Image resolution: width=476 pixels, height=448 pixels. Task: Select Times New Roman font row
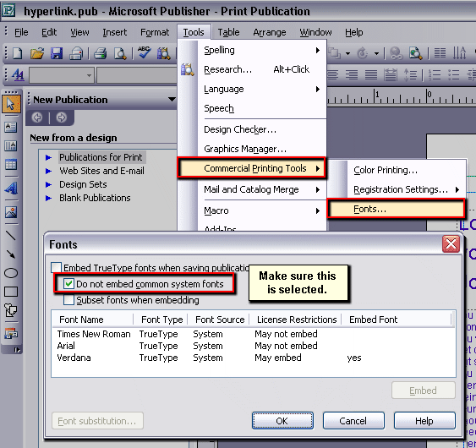click(x=253, y=334)
